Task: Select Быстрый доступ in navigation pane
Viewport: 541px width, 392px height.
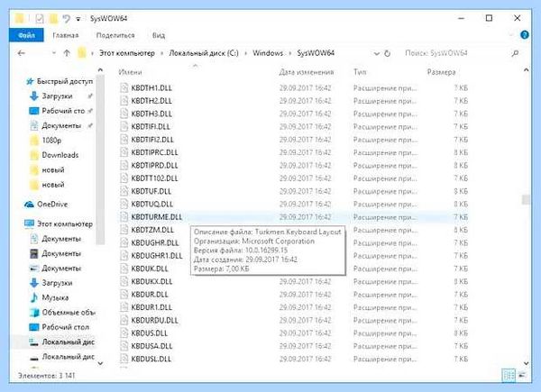Action: tap(65, 81)
